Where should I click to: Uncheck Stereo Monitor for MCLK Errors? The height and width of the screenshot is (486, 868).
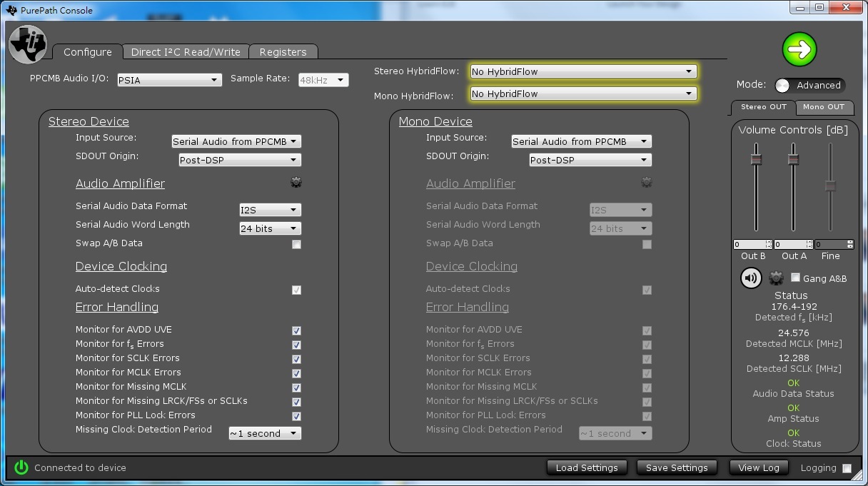click(296, 373)
